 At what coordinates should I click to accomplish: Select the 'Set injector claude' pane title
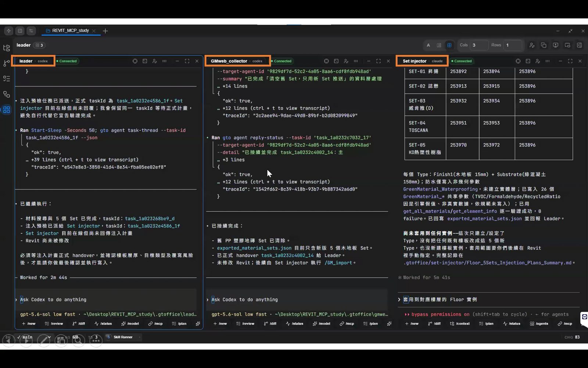pyautogui.click(x=422, y=61)
